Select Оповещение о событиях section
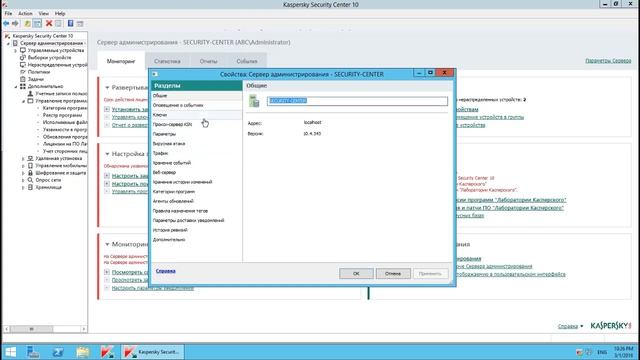This screenshot has height=360, width=640. (197, 105)
